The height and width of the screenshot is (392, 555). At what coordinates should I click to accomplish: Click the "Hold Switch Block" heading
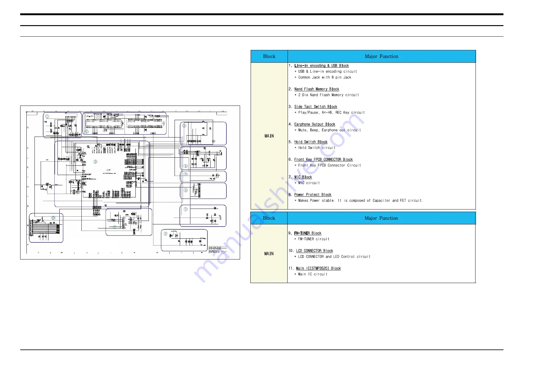[x=311, y=142]
